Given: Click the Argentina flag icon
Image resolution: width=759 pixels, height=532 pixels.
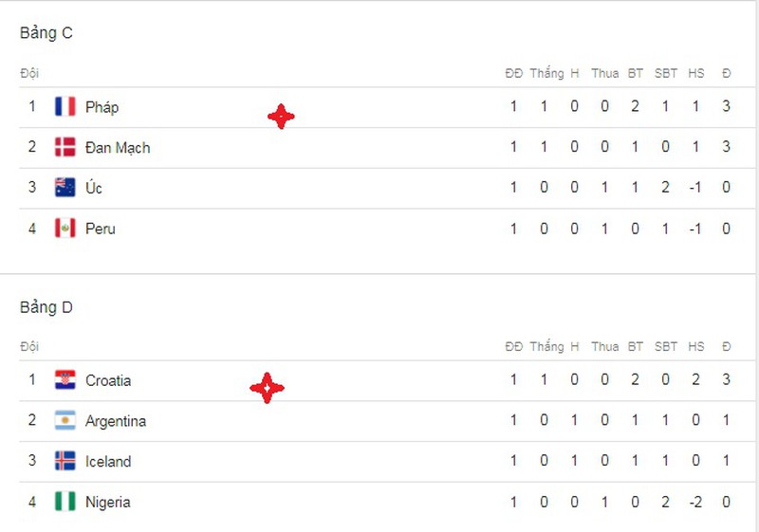Looking at the screenshot, I should pos(65,421).
